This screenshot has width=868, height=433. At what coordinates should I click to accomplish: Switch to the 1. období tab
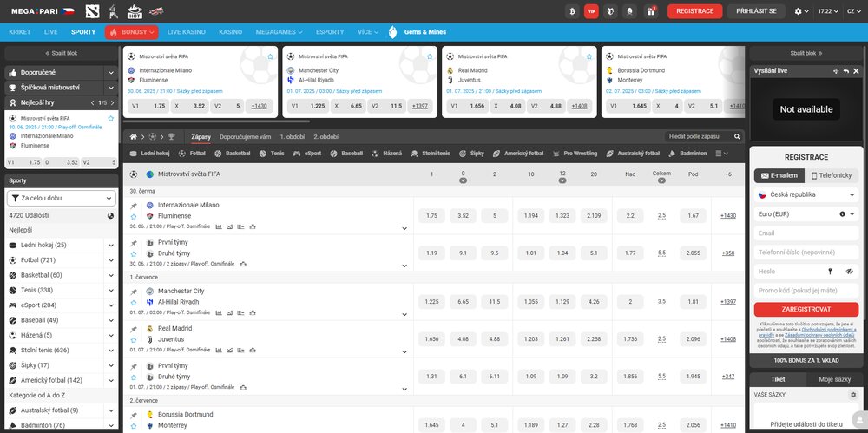click(x=293, y=137)
